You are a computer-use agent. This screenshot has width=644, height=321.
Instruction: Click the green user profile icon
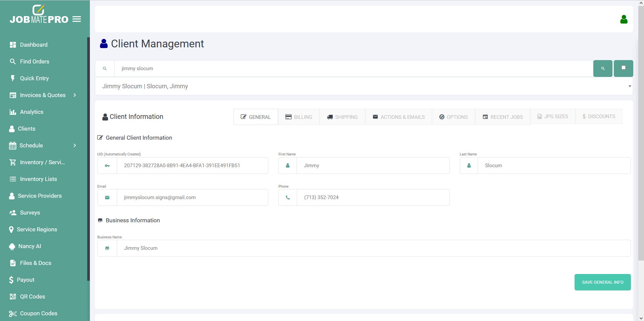click(624, 19)
